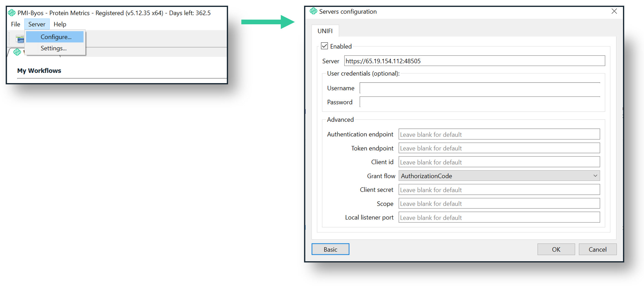Click the green logo icon on workflow tab

17,52
